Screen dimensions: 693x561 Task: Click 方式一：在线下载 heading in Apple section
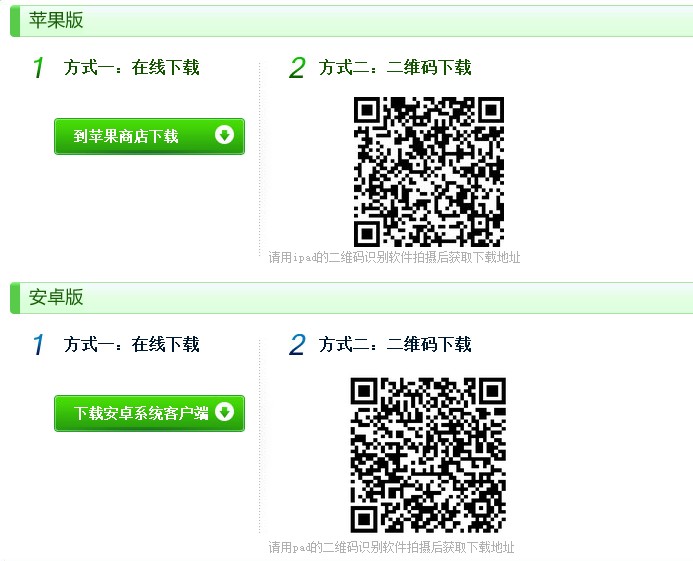[x=132, y=68]
